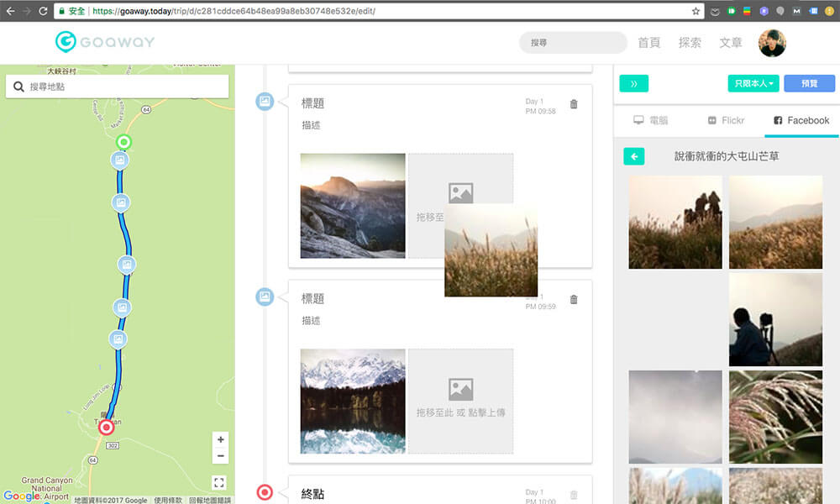Select the green starting point marker on the map
Screen dimensions: 840x504
[x=123, y=142]
